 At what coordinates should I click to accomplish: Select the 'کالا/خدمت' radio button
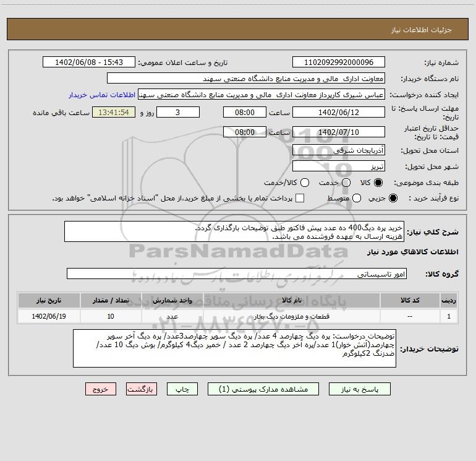(305, 183)
